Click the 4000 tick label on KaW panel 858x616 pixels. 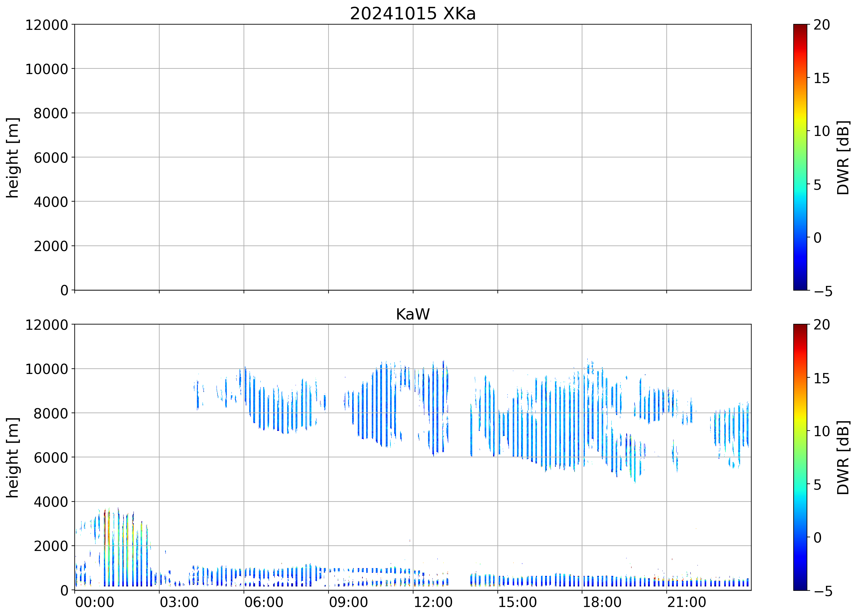[x=51, y=502]
